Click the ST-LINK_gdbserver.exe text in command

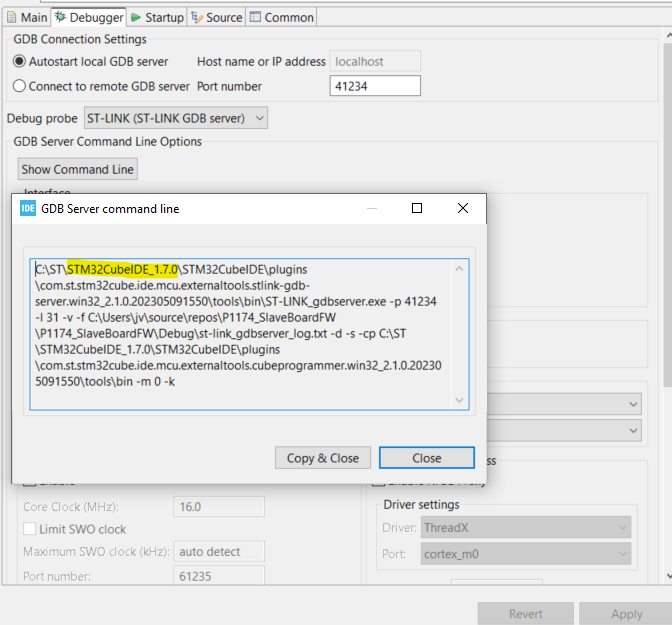pos(326,301)
